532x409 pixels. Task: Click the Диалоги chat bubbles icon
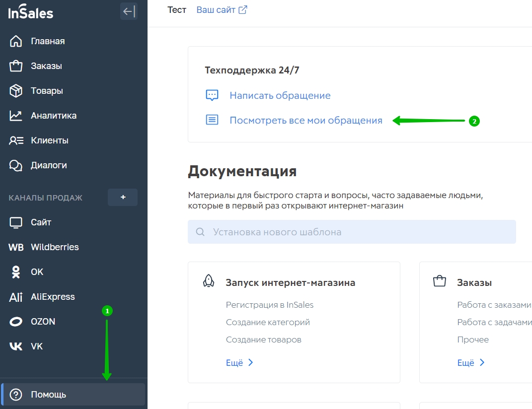tap(15, 165)
